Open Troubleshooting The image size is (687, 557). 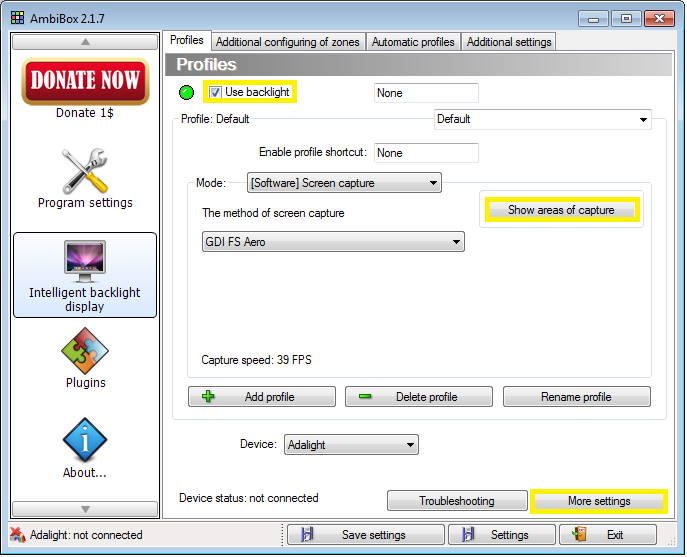pos(457,500)
